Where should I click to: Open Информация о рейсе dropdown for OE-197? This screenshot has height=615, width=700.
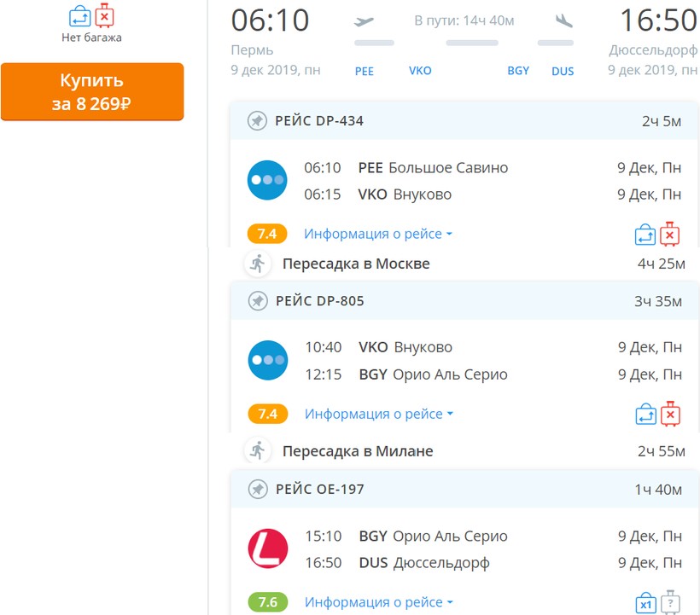pos(378,602)
